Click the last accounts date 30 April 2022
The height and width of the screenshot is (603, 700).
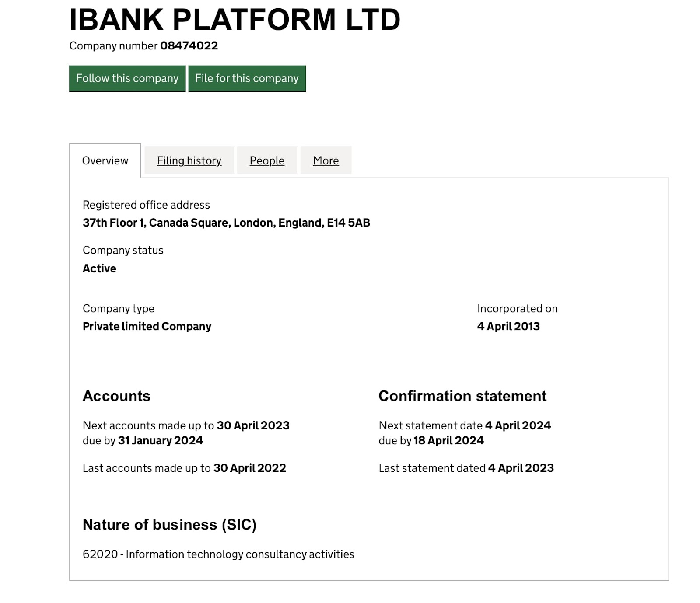pos(250,468)
